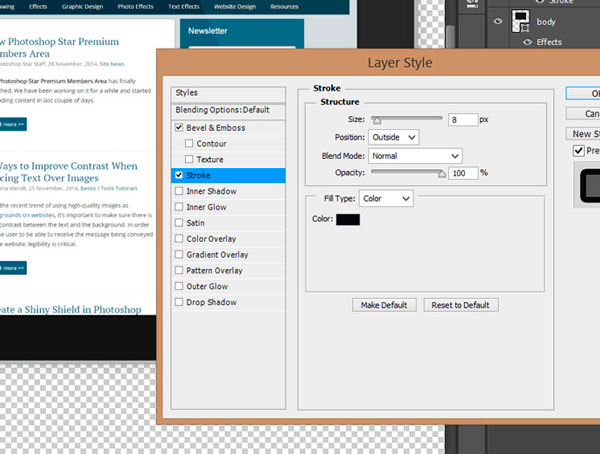The width and height of the screenshot is (600, 454).
Task: Click the Site News category link
Action: 112,64
